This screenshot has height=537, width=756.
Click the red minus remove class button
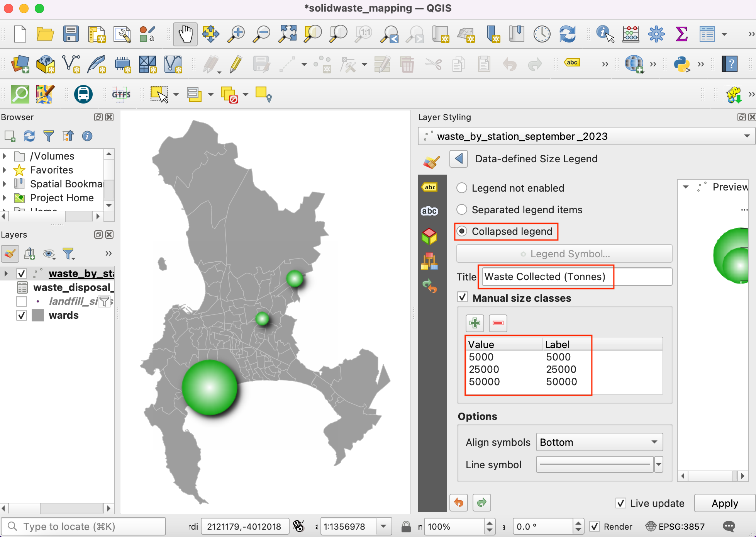(498, 323)
